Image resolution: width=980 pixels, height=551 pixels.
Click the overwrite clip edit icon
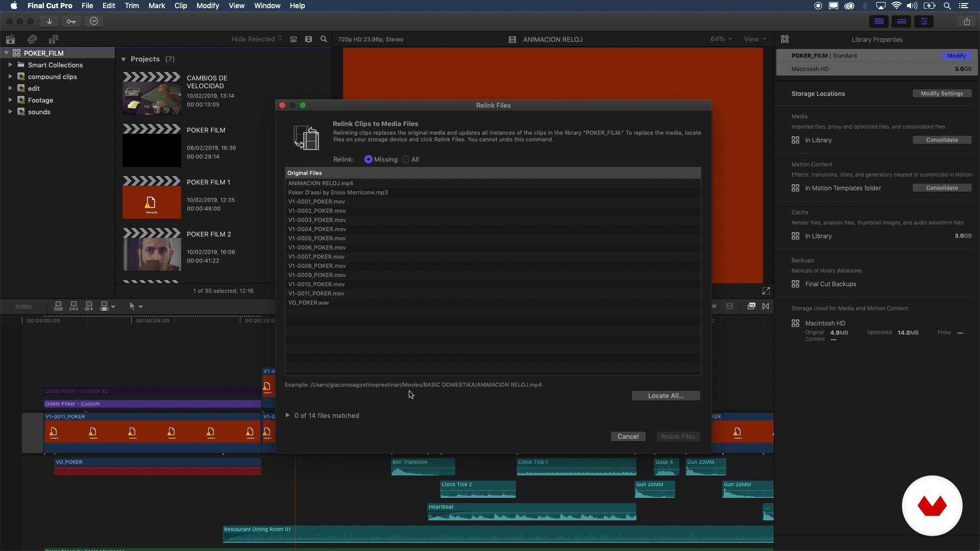pos(105,306)
